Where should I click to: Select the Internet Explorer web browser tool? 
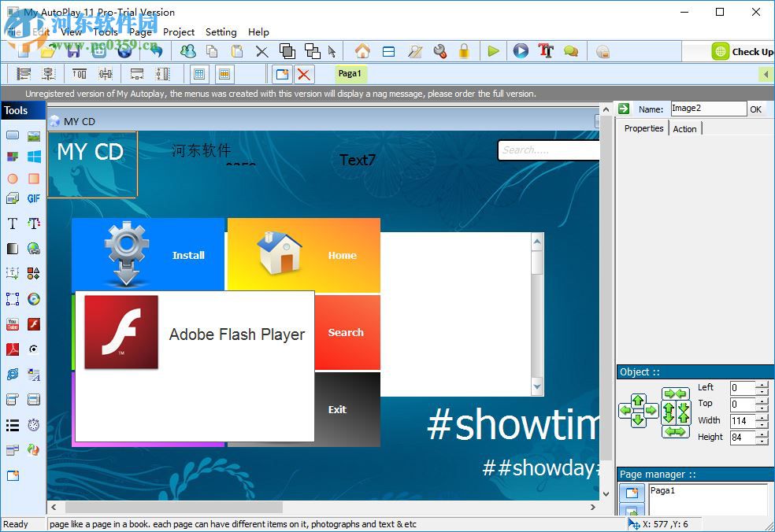[13, 374]
